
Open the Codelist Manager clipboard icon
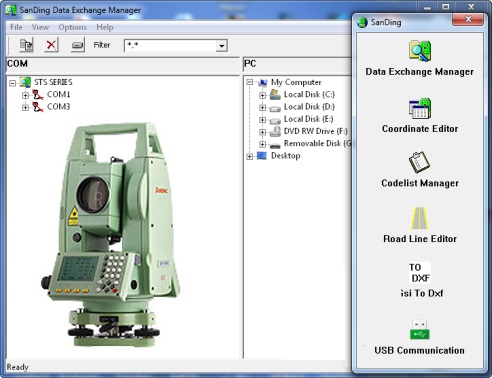pyautogui.click(x=419, y=162)
